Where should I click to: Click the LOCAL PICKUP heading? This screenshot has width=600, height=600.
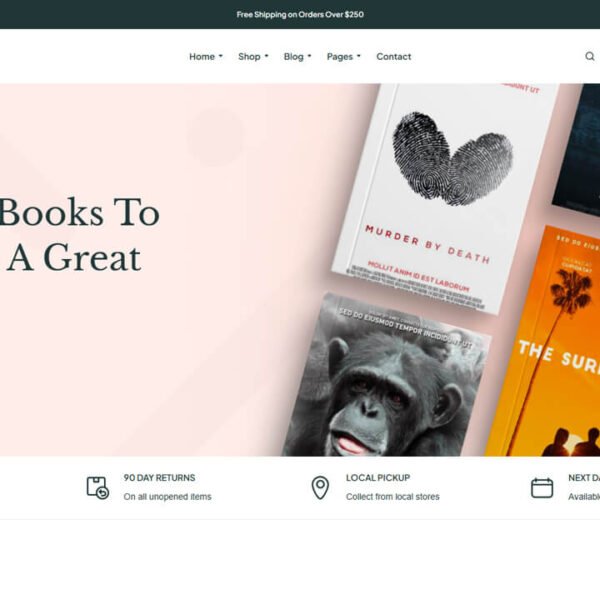[x=378, y=478]
